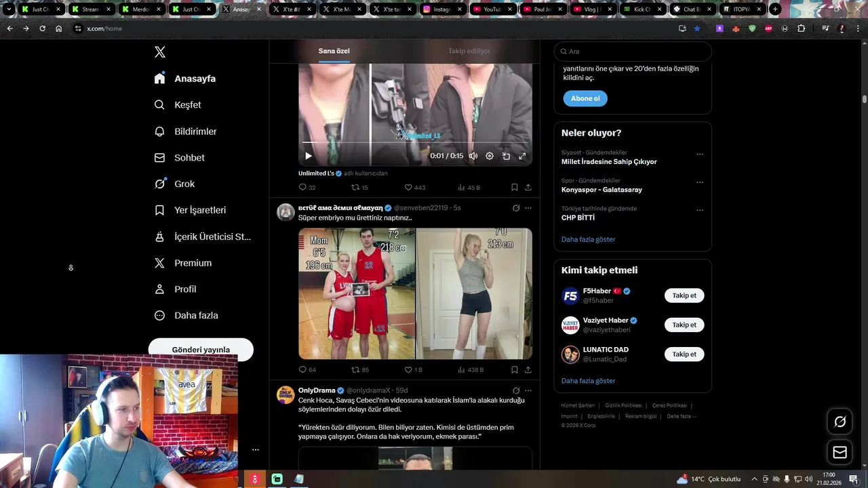This screenshot has width=868, height=488.
Task: Open İçerik Üreticisi Stüdyosu
Action: point(202,237)
